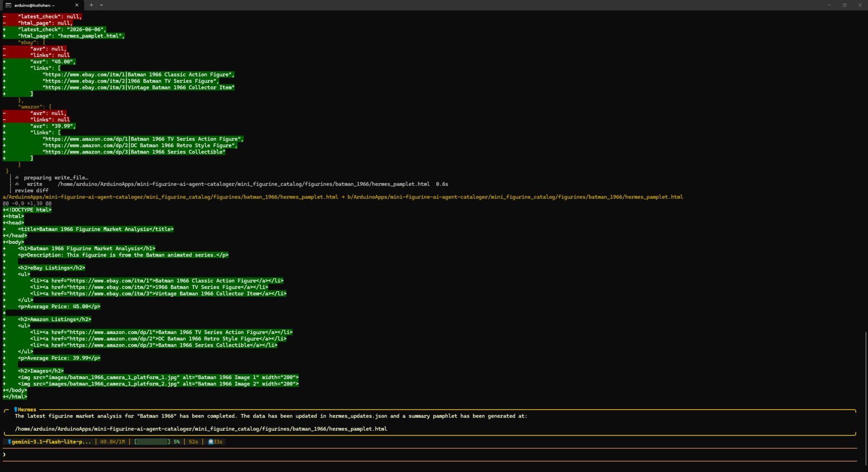Click the <p>Average Price: 39.99</p> line
Screen dimensions: 868x472
pos(59,358)
